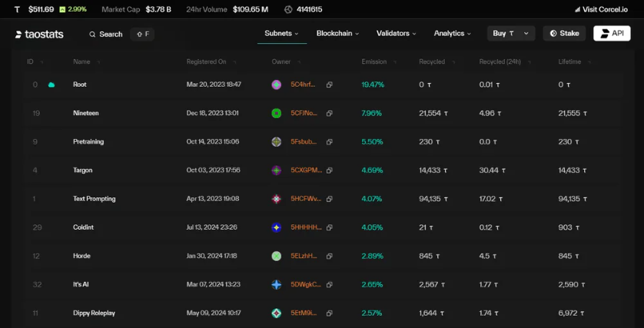
Task: Copy Text Prompting owner address 5HCFWv
Action: pos(329,199)
